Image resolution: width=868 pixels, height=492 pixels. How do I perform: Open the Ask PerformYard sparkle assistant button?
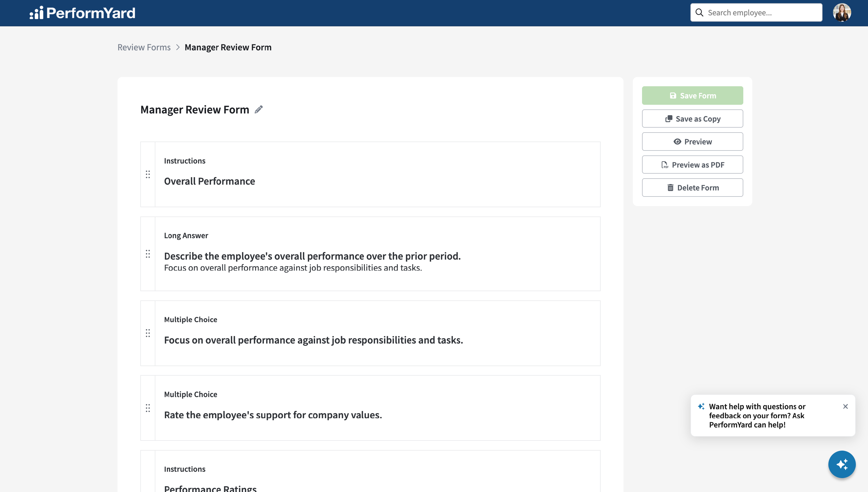tap(842, 464)
